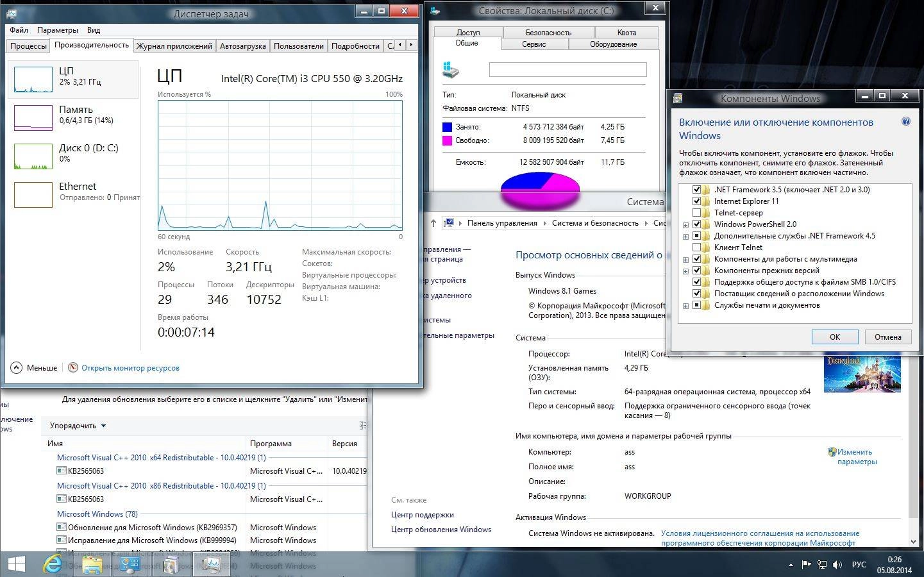Click resource monitor icon beside Открыть монитор ресурсов
Image resolution: width=924 pixels, height=577 pixels.
tap(73, 367)
